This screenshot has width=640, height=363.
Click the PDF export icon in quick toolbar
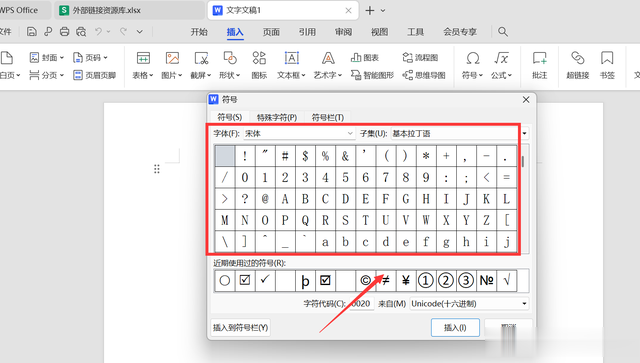pyautogui.click(x=48, y=31)
